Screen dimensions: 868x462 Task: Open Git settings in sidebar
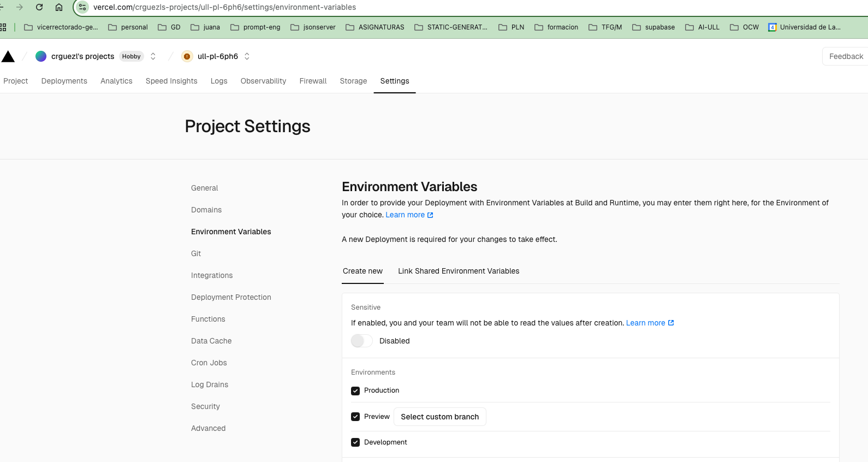pos(196,253)
